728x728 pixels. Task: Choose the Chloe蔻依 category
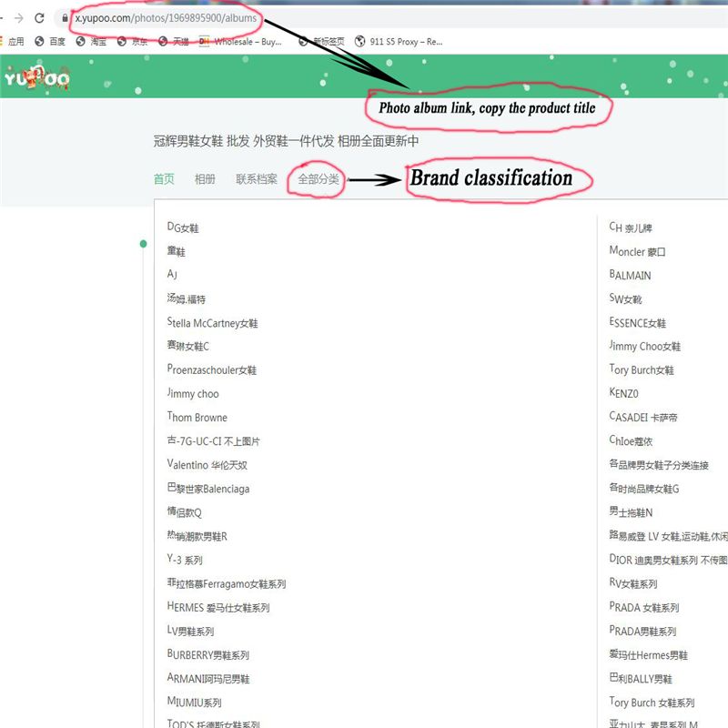(631, 441)
